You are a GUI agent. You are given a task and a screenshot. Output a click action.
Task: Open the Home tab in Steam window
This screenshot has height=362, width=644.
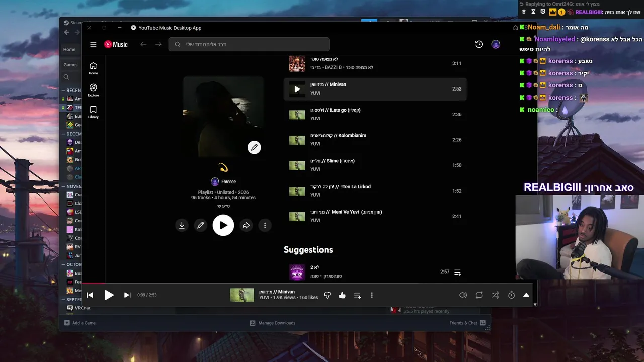69,49
